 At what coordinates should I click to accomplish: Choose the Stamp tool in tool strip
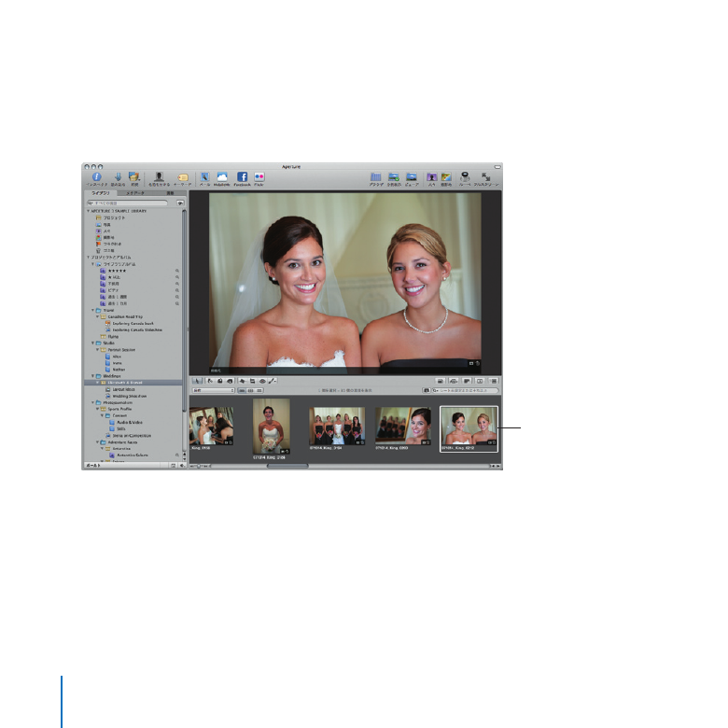coord(230,381)
